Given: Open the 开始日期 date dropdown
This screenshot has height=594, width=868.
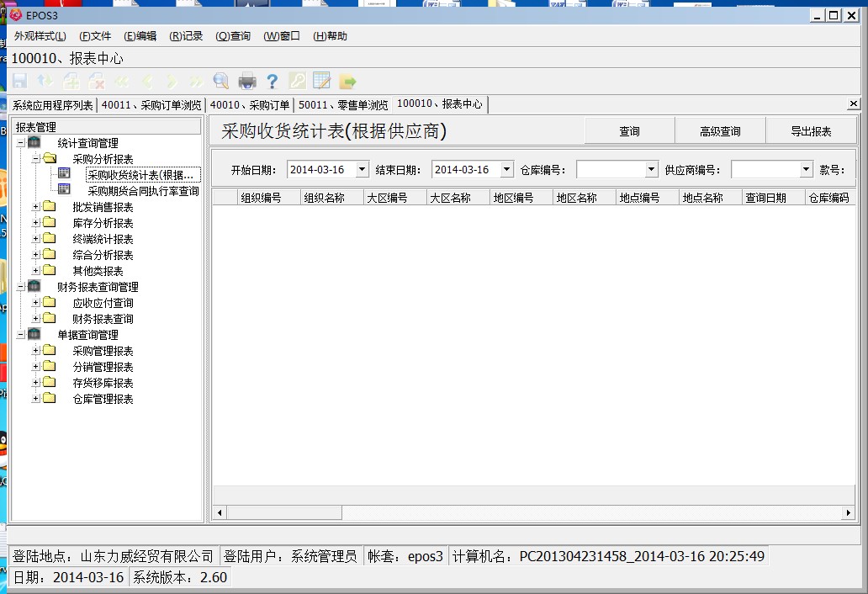Looking at the screenshot, I should coord(363,170).
